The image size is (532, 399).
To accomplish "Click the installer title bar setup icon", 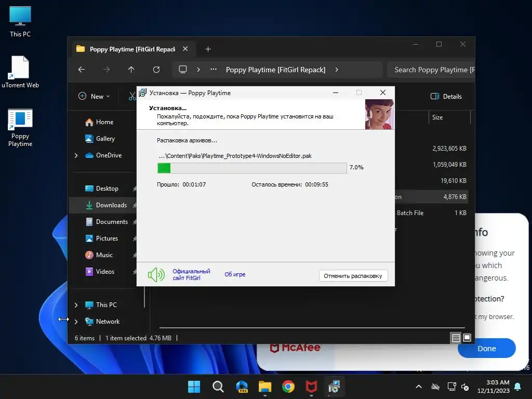I will 142,92.
